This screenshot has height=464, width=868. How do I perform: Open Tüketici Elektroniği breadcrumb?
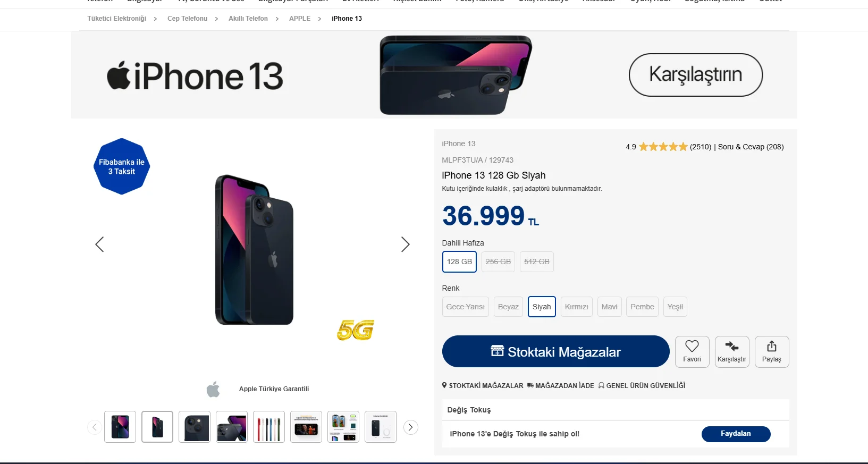(x=117, y=19)
